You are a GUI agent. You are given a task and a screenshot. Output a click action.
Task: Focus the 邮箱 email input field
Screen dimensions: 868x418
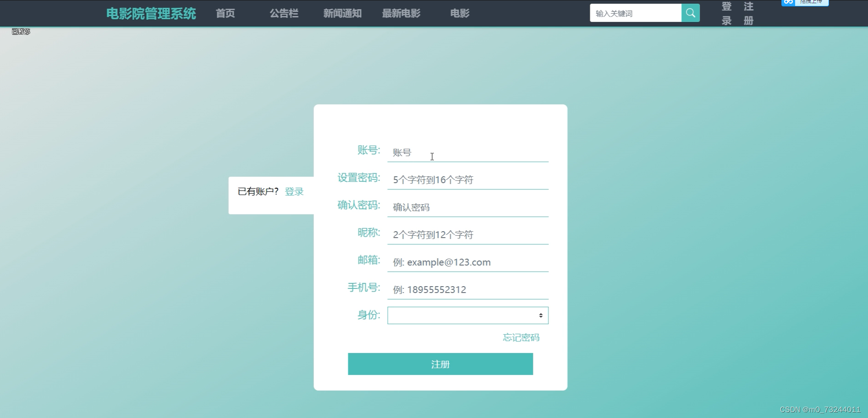point(468,262)
